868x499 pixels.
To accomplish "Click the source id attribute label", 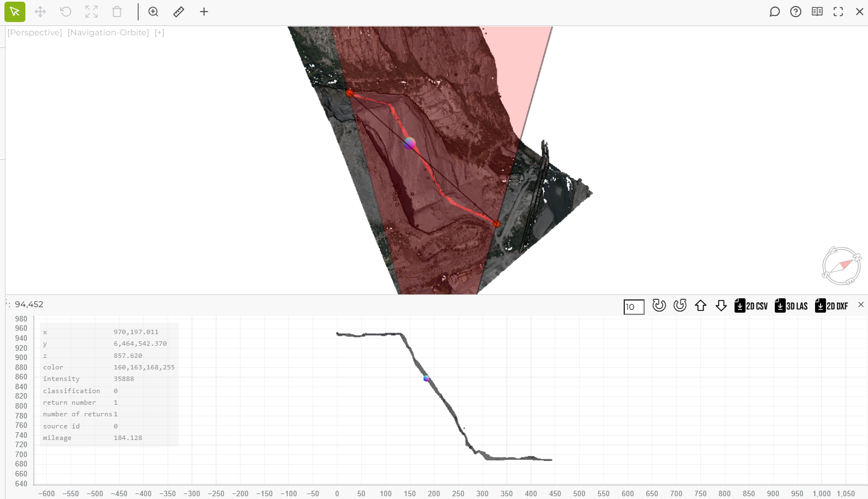I will point(61,426).
